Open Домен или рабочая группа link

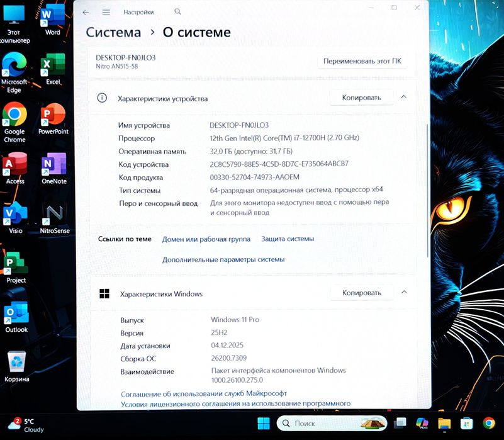coord(206,239)
